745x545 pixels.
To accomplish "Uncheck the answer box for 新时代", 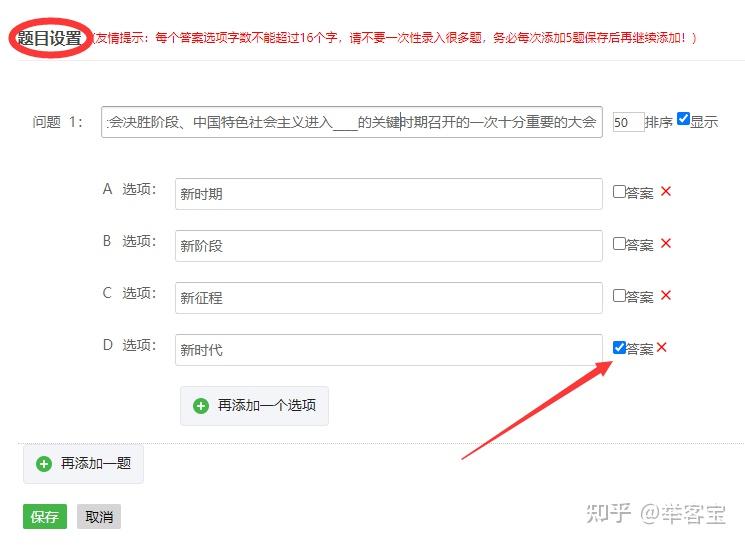I will click(x=619, y=347).
